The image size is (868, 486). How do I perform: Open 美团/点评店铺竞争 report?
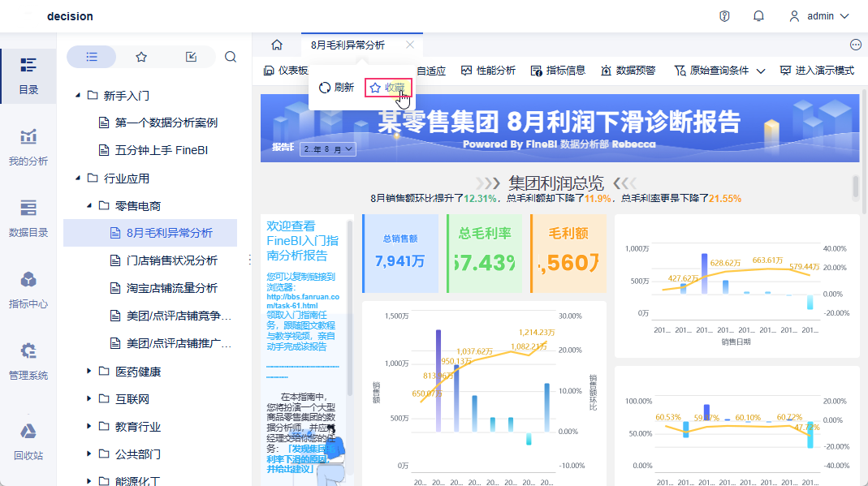pos(171,316)
